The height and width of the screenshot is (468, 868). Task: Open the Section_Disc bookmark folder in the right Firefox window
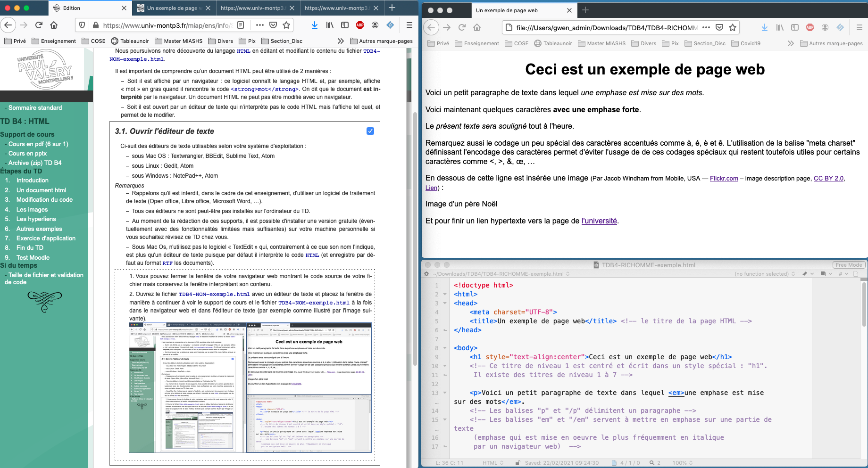(x=705, y=43)
